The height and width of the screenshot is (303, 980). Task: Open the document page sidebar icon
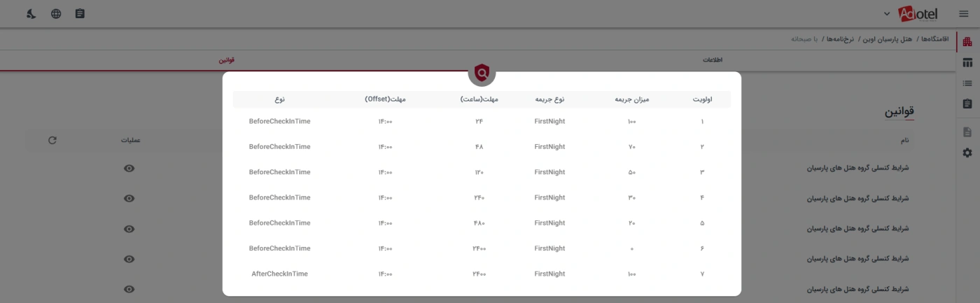pos(967,132)
